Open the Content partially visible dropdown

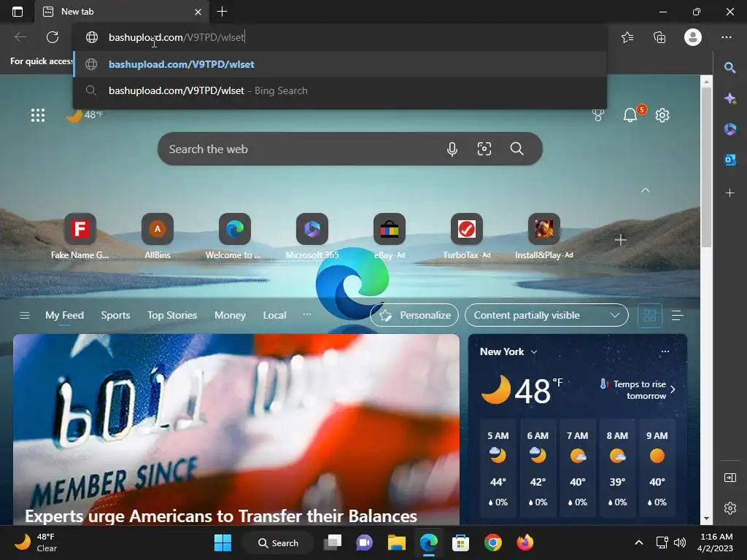(546, 315)
